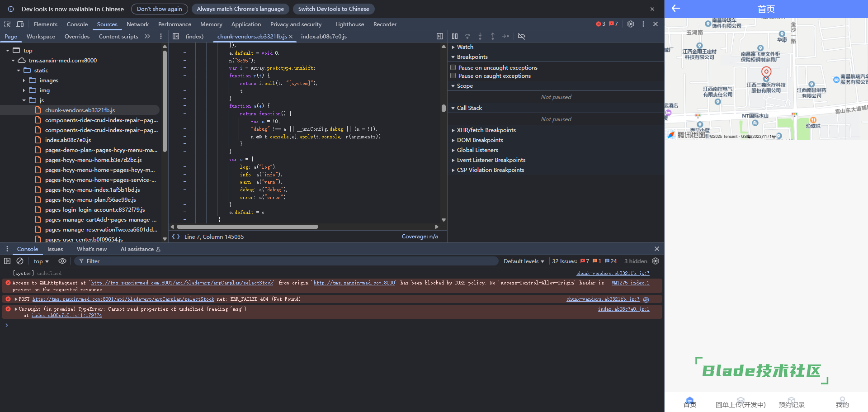Toggle debugger sidebar panel icon
Viewport: 868px width, 412px height.
[439, 36]
